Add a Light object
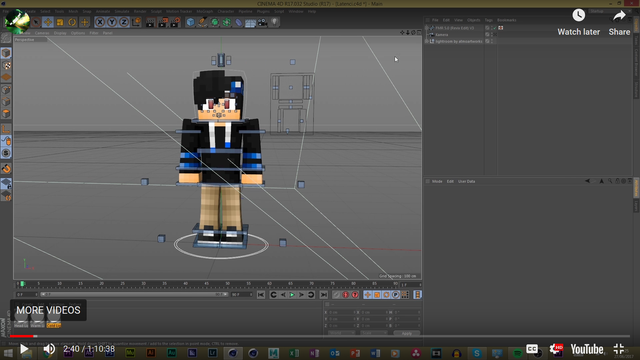The height and width of the screenshot is (360, 640). [274, 22]
